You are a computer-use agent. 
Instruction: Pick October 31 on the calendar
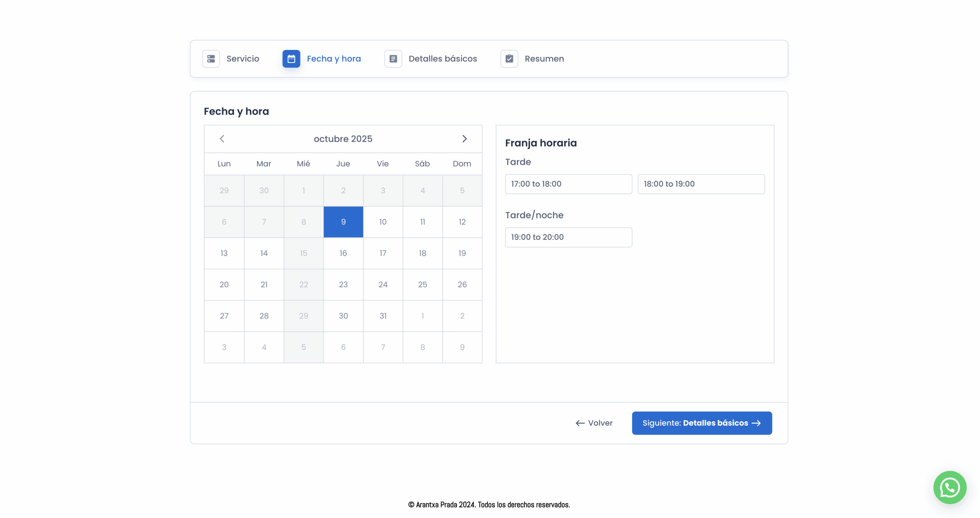pos(383,316)
